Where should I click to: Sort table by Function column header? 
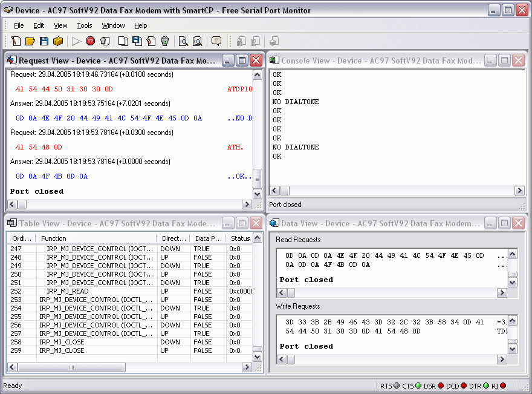[x=97, y=238]
